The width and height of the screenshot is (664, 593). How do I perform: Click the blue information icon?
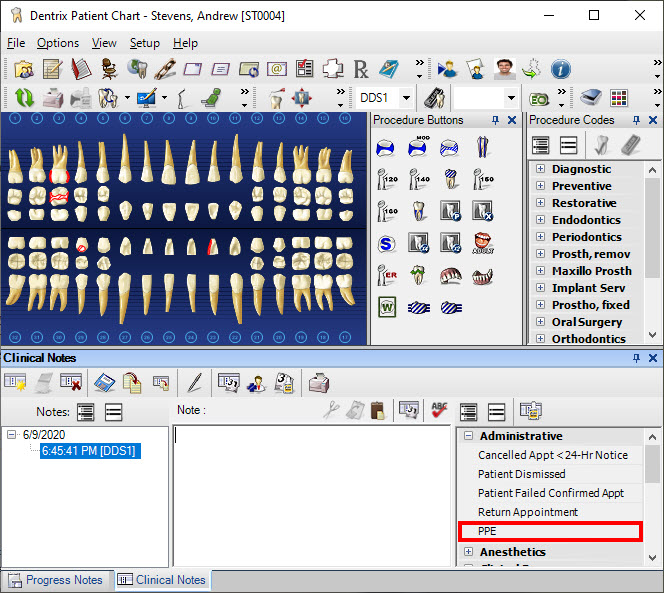(560, 69)
